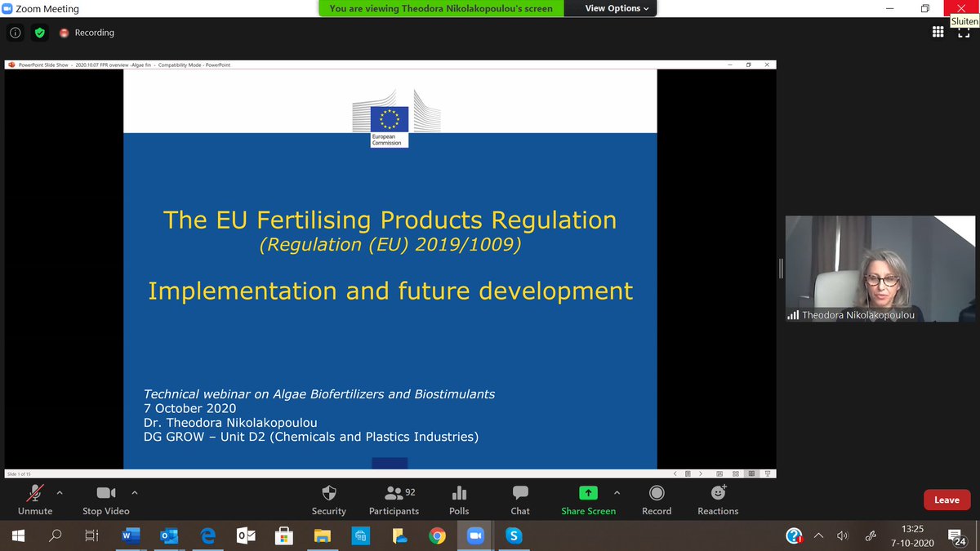Click "Slide 1 of 15" status text

(x=18, y=473)
